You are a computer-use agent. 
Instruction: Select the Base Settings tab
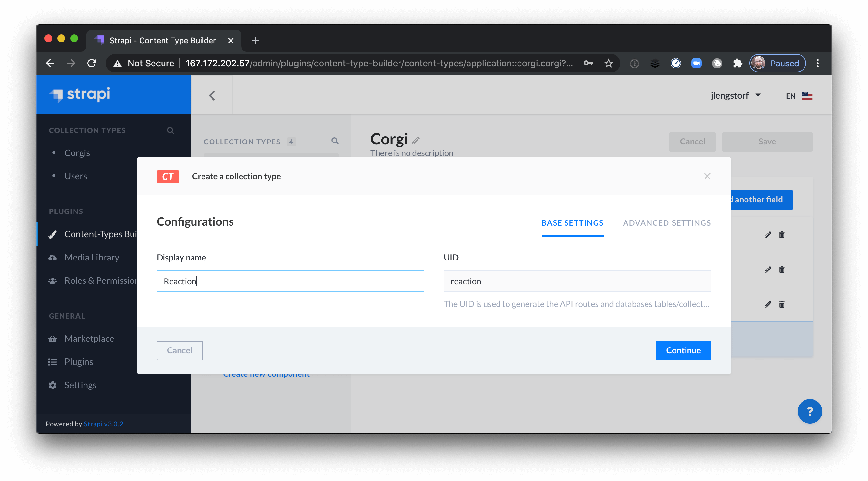pos(572,223)
